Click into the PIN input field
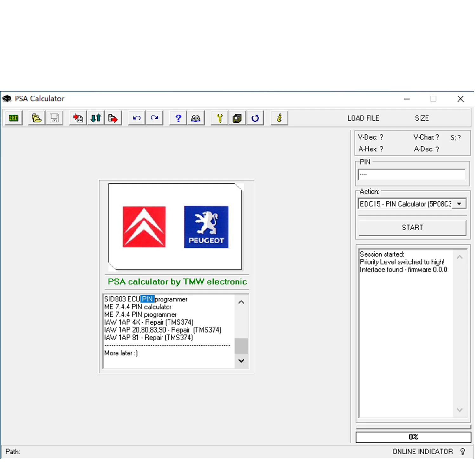476x476 pixels. 412,175
